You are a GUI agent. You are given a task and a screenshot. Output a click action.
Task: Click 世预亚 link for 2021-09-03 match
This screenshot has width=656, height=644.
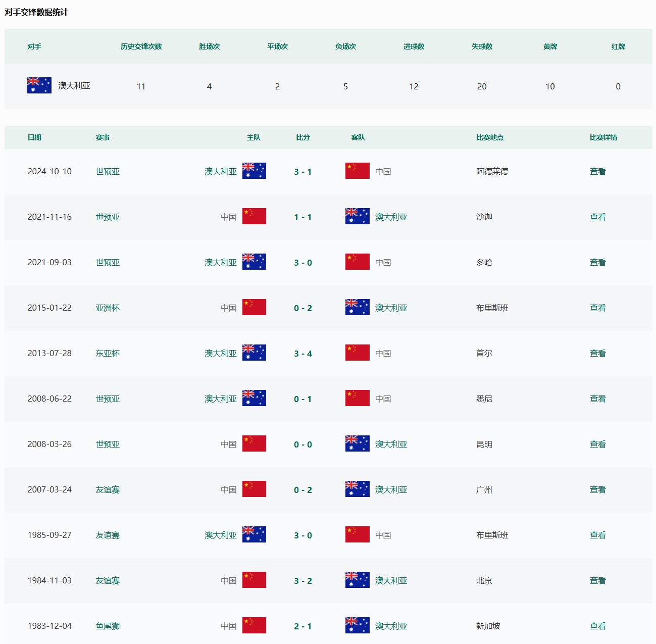pos(108,262)
